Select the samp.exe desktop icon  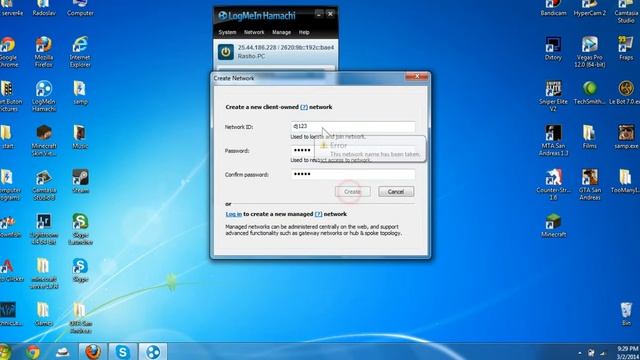[626, 137]
